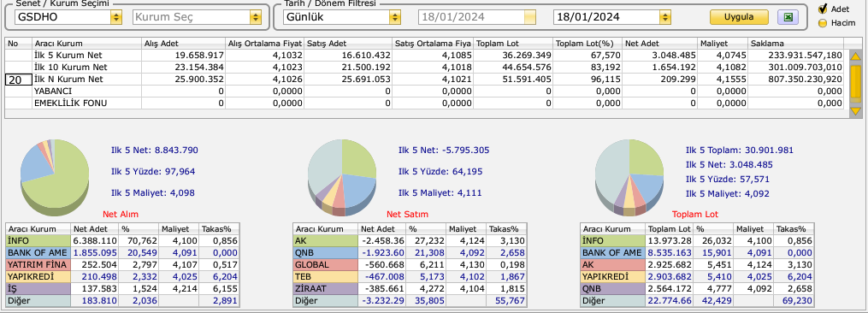Click the table scrollbar up arrow
Viewport: 868px width, 313px height.
tap(855, 56)
